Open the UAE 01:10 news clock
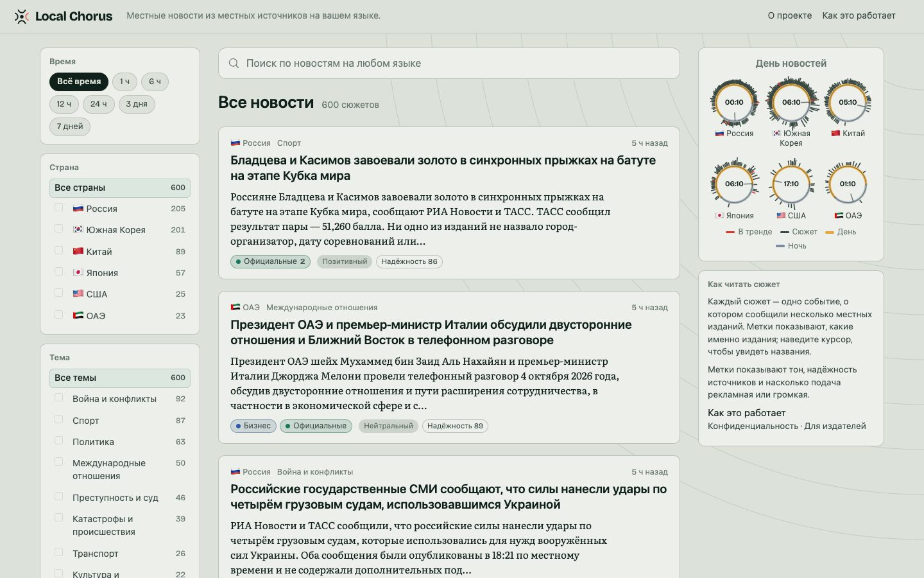The width and height of the screenshot is (924, 578). pos(848,184)
